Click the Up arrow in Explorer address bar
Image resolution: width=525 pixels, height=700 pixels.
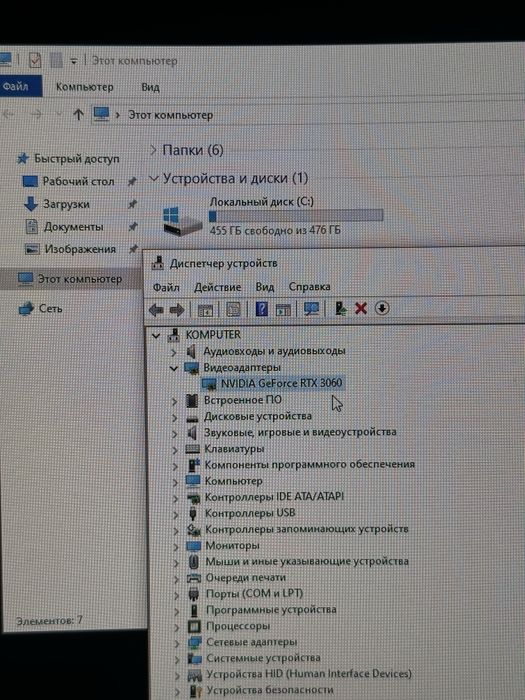[x=78, y=115]
